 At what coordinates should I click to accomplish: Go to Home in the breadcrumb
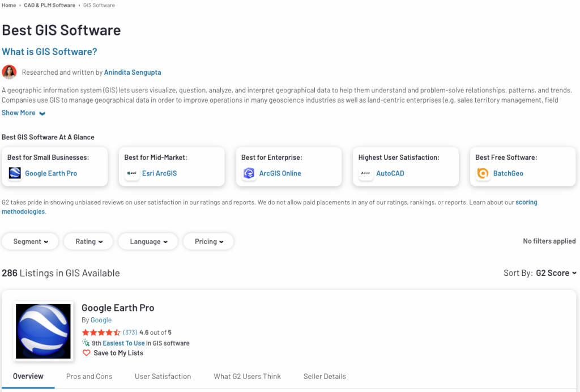9,5
